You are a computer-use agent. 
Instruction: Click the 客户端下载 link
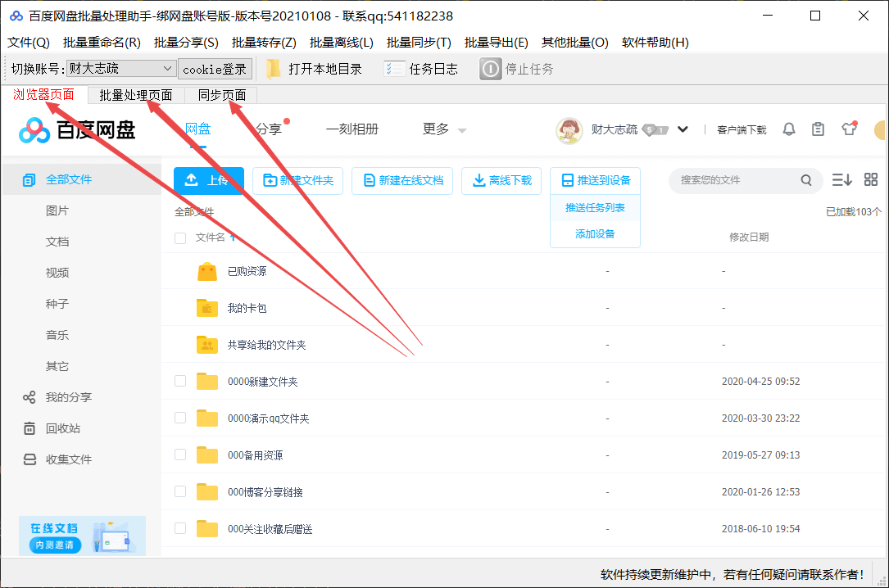(x=742, y=129)
